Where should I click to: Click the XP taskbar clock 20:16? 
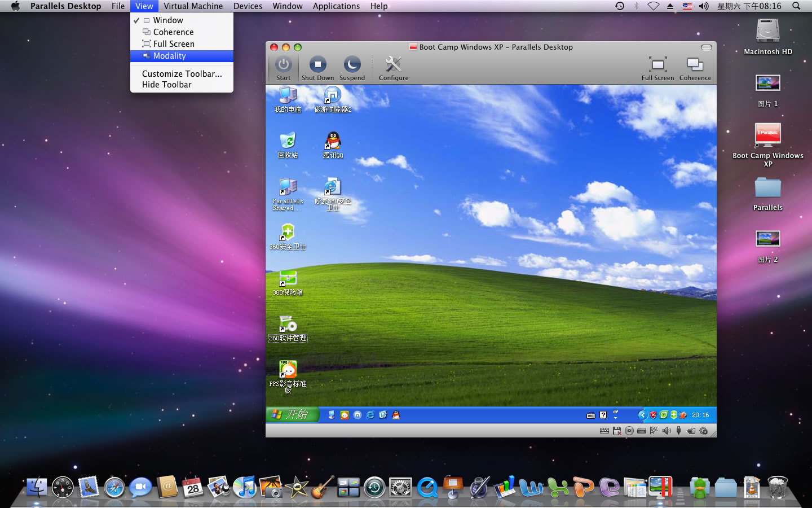coord(700,415)
